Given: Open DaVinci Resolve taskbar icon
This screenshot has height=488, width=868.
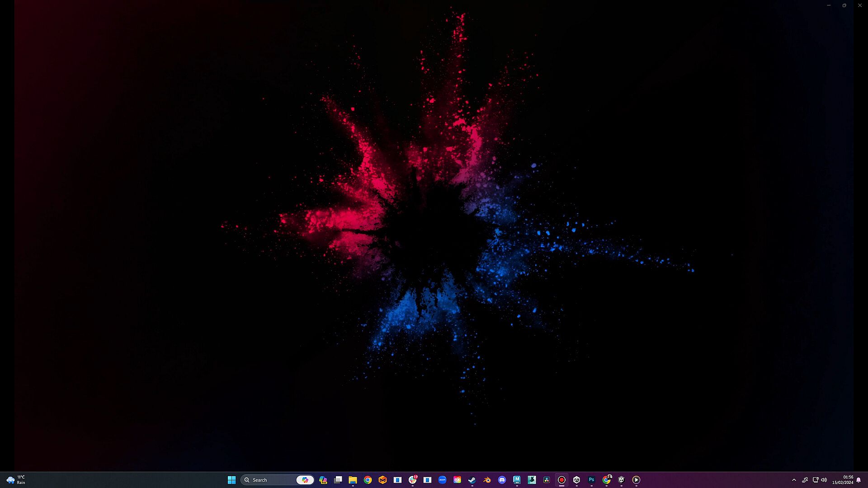Looking at the screenshot, I should (x=547, y=480).
